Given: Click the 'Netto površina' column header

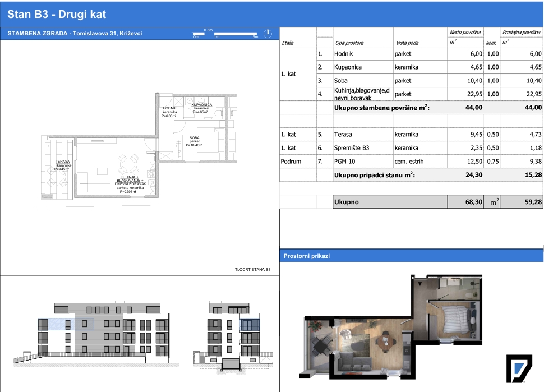Looking at the screenshot, I should pyautogui.click(x=465, y=33).
